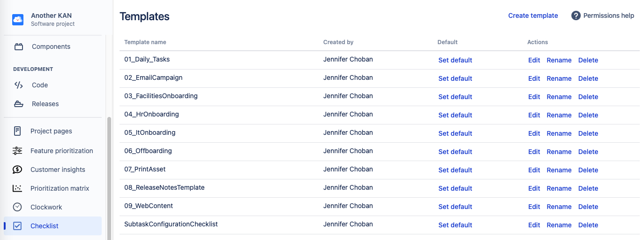Select the Checklist sidebar item
The height and width of the screenshot is (240, 644).
pyautogui.click(x=45, y=226)
